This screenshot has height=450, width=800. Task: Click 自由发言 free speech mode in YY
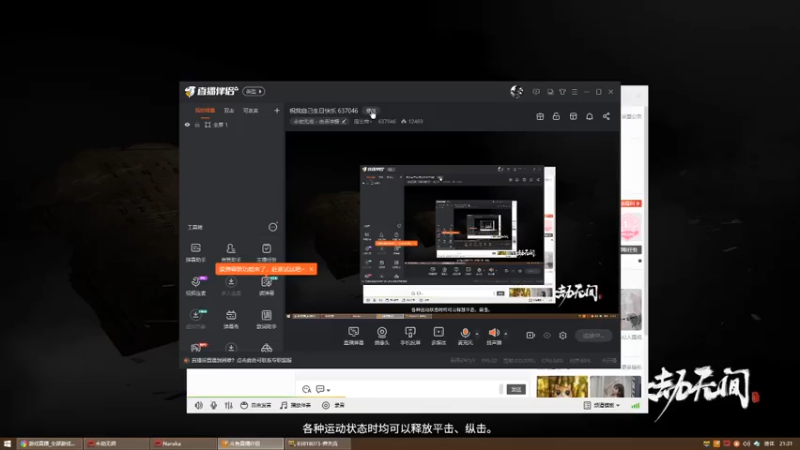(256, 405)
